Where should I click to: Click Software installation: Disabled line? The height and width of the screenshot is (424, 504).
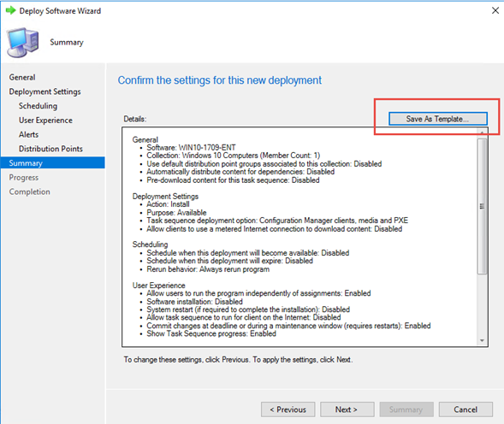click(194, 302)
